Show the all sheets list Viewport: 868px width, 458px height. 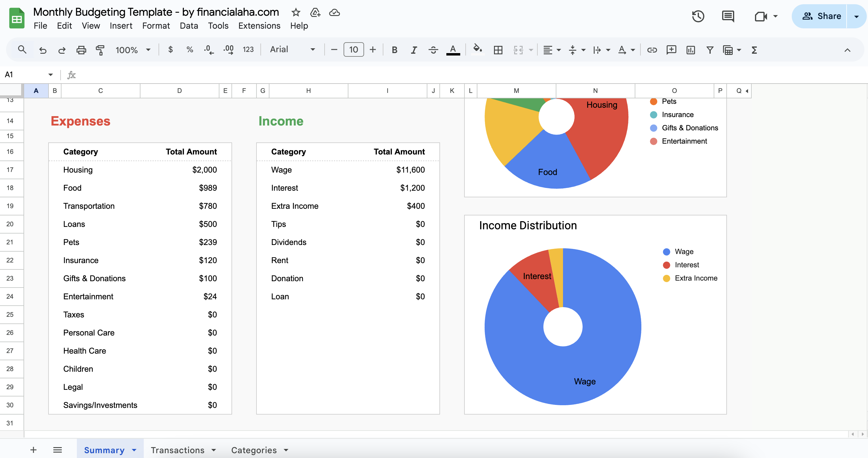point(57,450)
